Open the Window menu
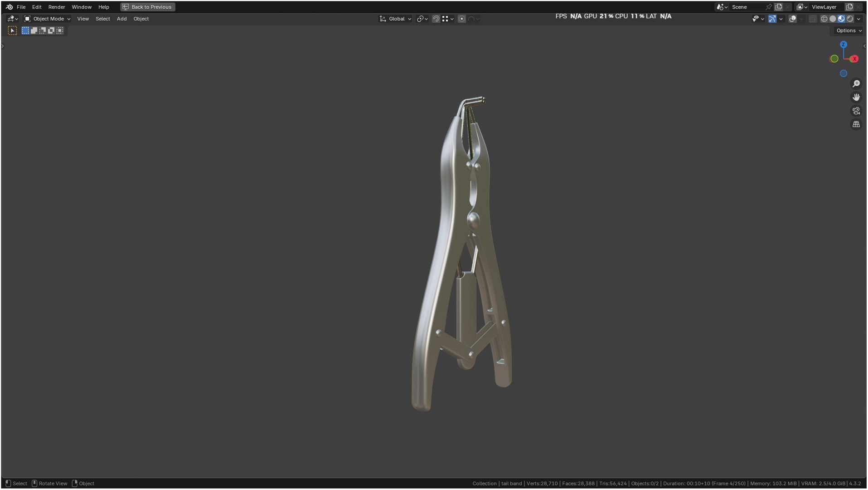This screenshot has width=868, height=490. click(82, 7)
